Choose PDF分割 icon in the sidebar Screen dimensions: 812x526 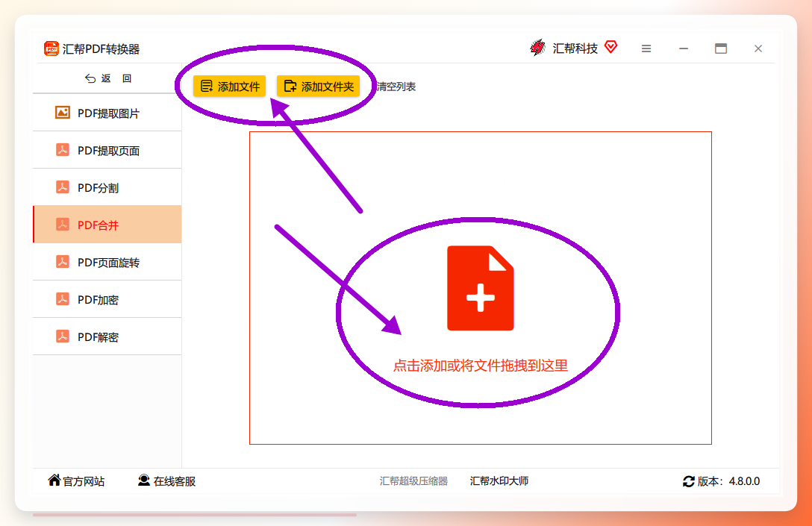coord(63,187)
